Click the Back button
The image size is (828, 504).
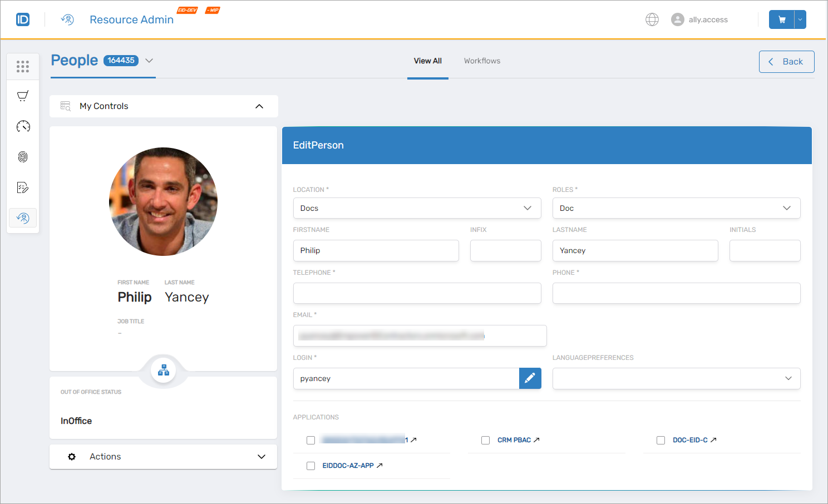(x=786, y=61)
